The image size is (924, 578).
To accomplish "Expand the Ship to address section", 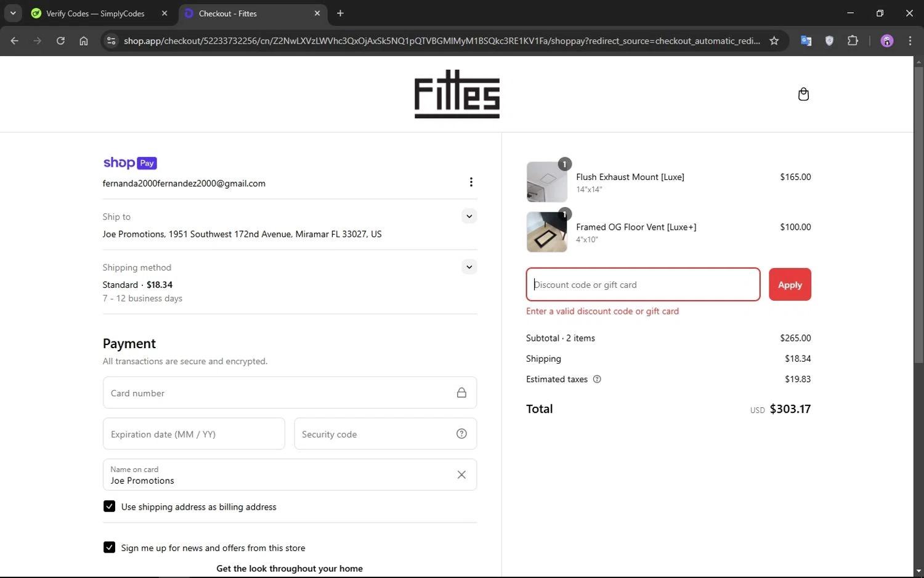I will pos(469,216).
